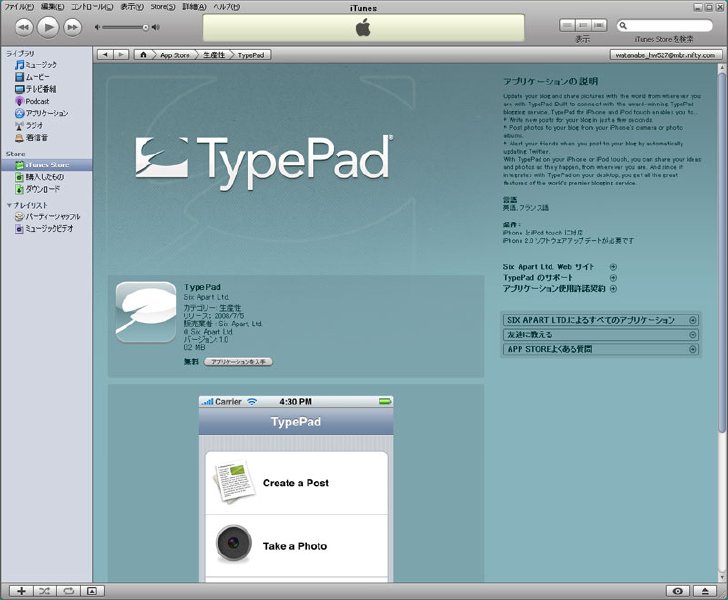Viewport: 728px width, 600px height.
Task: Open ダウンロード in the sidebar
Action: click(38, 189)
